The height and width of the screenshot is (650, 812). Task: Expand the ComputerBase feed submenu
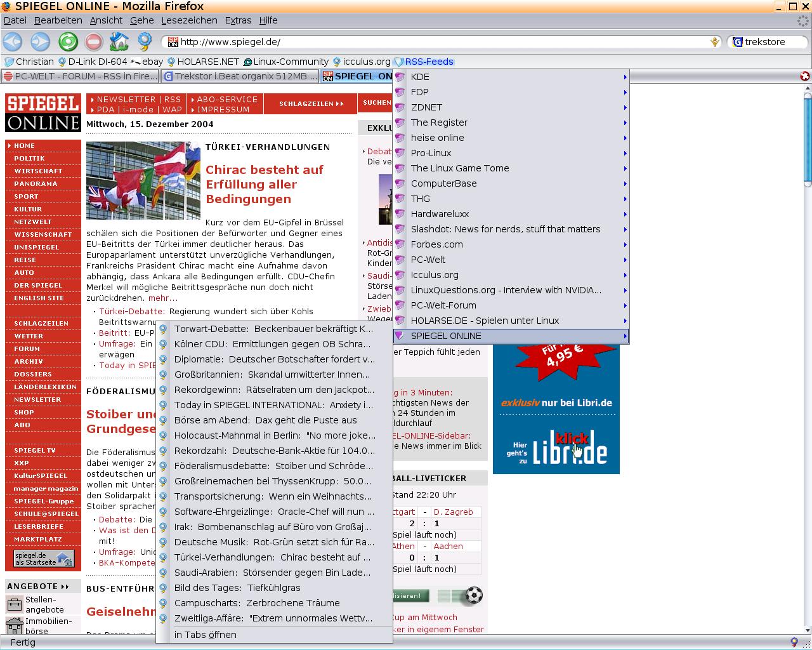[x=625, y=183]
